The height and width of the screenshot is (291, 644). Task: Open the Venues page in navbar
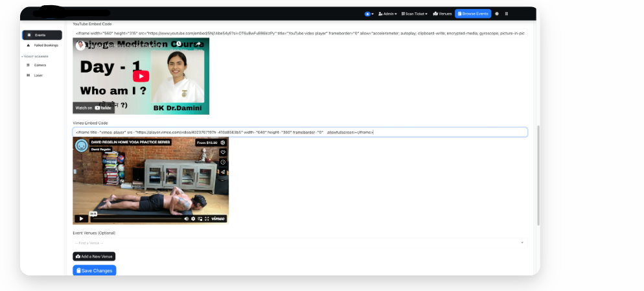pyautogui.click(x=443, y=14)
